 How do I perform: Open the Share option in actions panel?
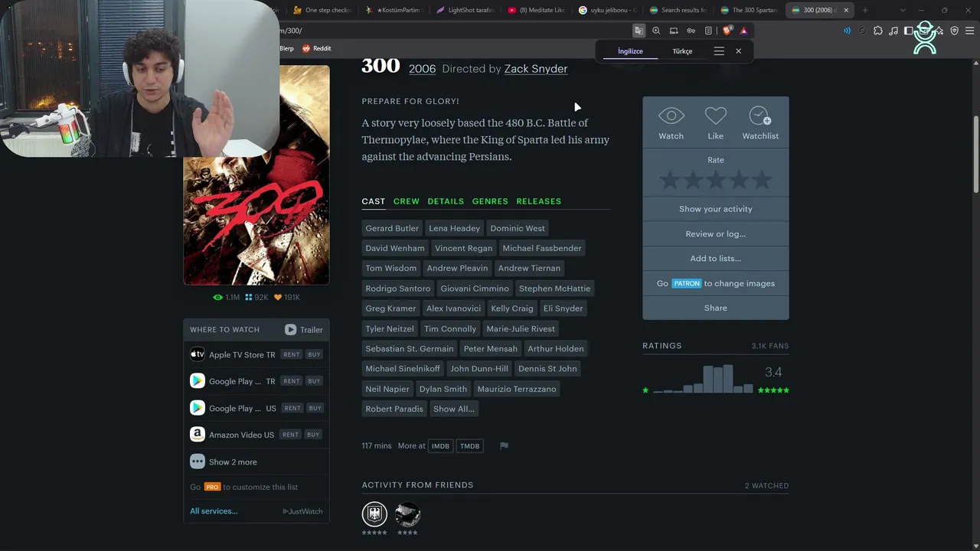(716, 308)
